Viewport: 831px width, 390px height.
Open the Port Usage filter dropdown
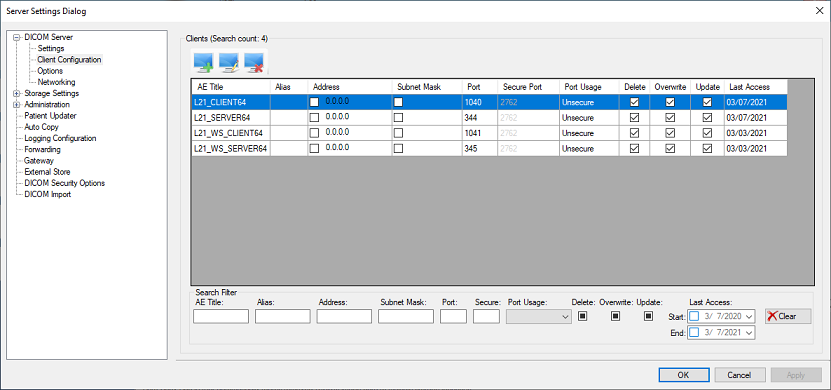tap(539, 316)
